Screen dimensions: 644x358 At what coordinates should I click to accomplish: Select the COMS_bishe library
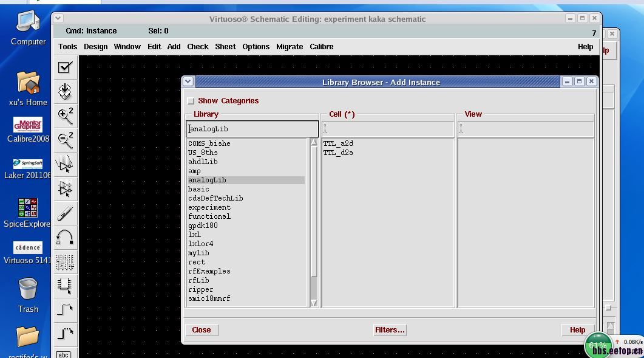click(x=209, y=143)
